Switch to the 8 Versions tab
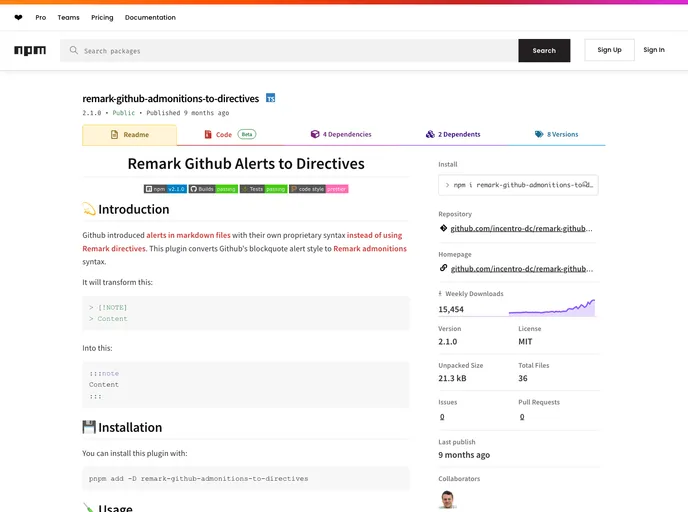The width and height of the screenshot is (688, 512). (x=556, y=134)
